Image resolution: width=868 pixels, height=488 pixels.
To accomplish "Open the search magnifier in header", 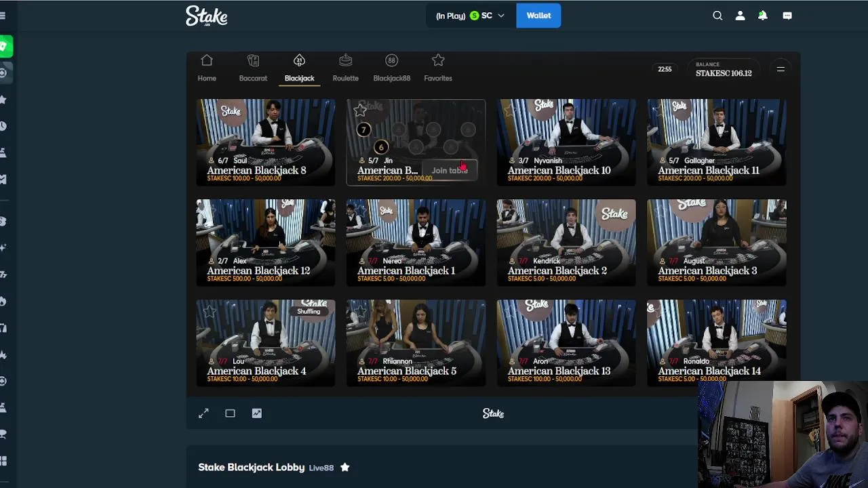I will point(717,16).
